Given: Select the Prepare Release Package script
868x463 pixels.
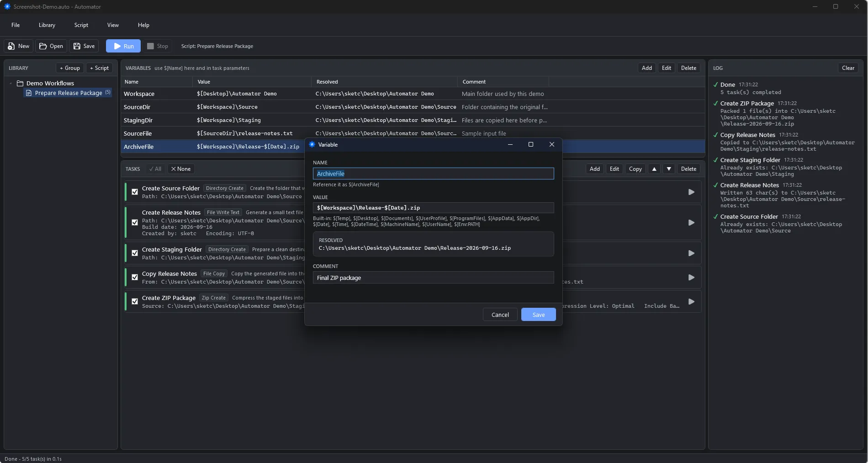Looking at the screenshot, I should (x=68, y=93).
